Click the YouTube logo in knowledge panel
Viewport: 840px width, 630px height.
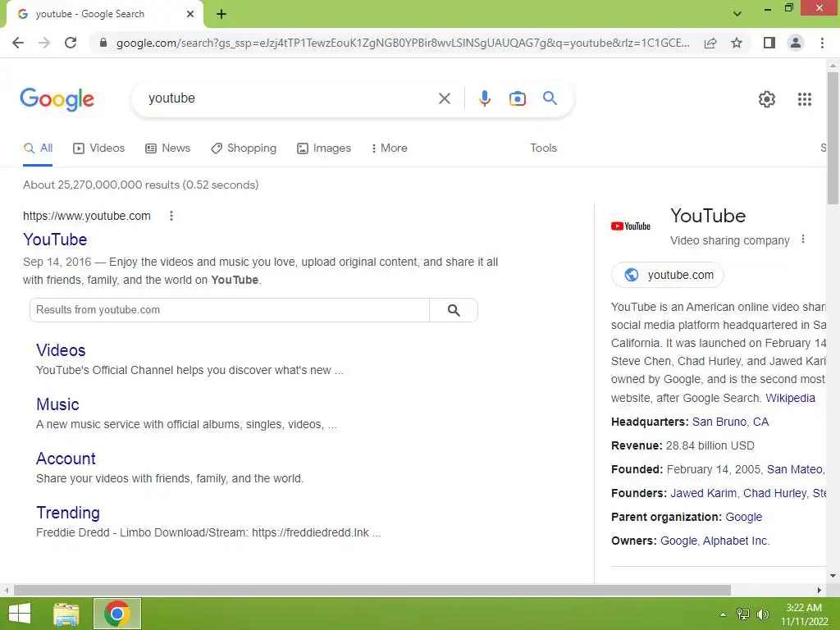point(631,226)
